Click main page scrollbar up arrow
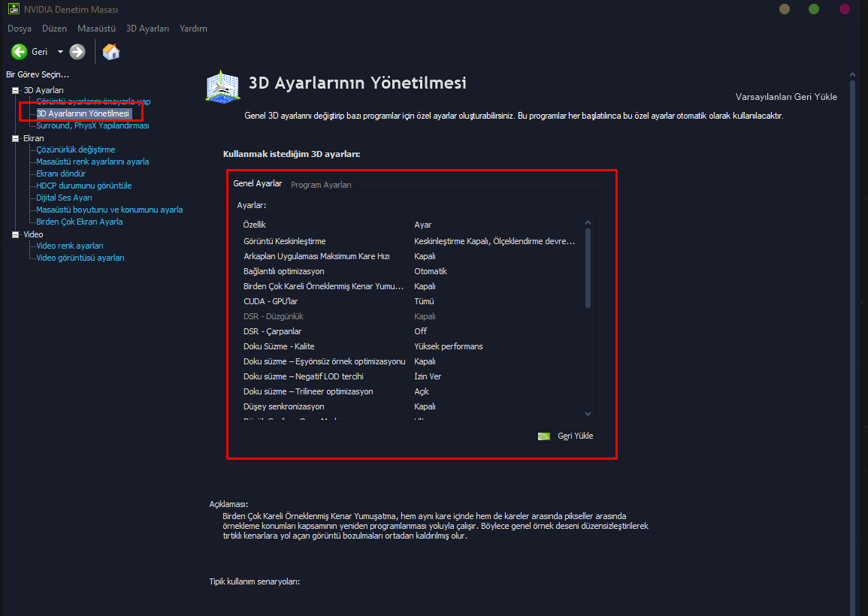This screenshot has width=868, height=616. [x=852, y=74]
